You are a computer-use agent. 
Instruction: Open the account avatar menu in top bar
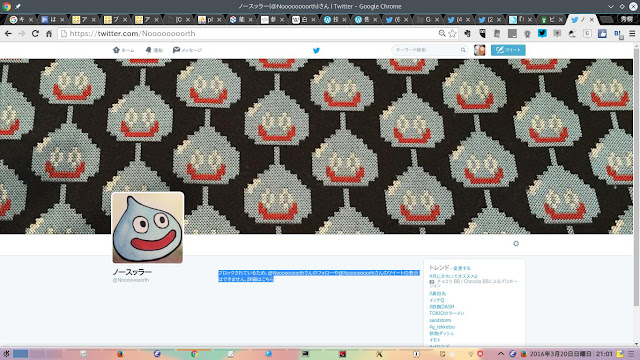(480, 50)
